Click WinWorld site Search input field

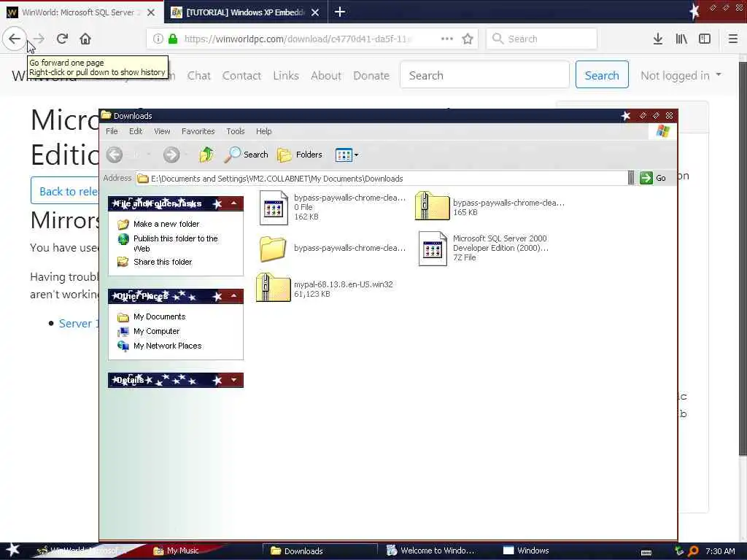point(484,75)
